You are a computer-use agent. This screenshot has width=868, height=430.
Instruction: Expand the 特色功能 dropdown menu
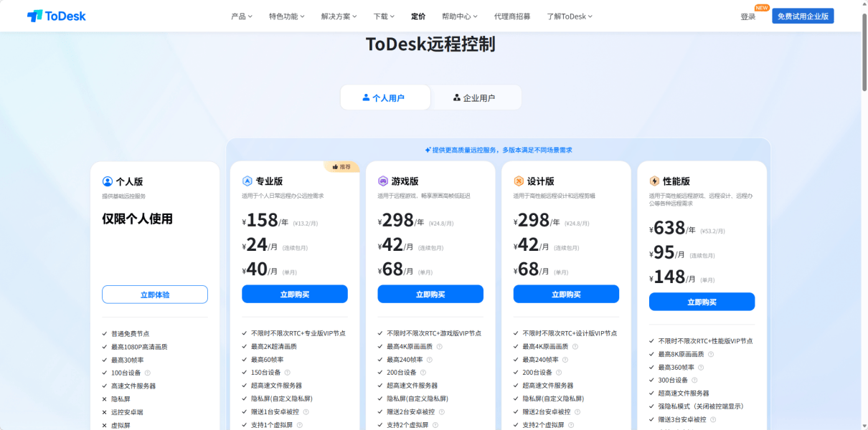[x=287, y=16]
